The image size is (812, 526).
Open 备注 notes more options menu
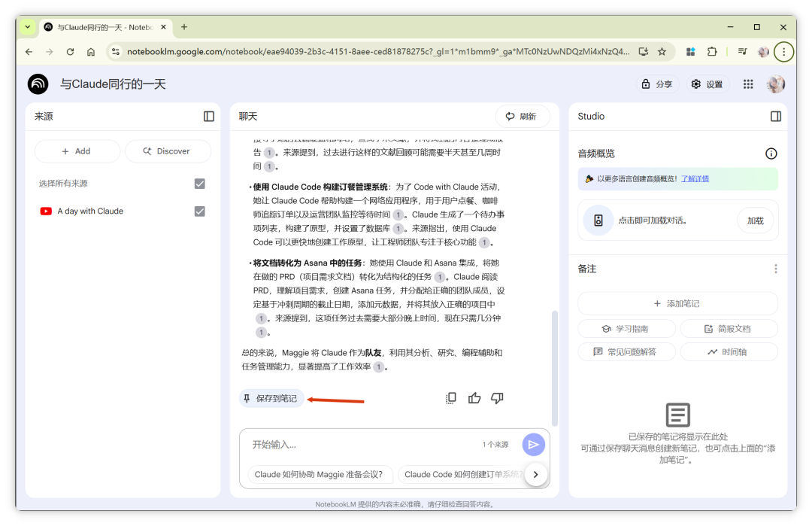click(x=775, y=269)
